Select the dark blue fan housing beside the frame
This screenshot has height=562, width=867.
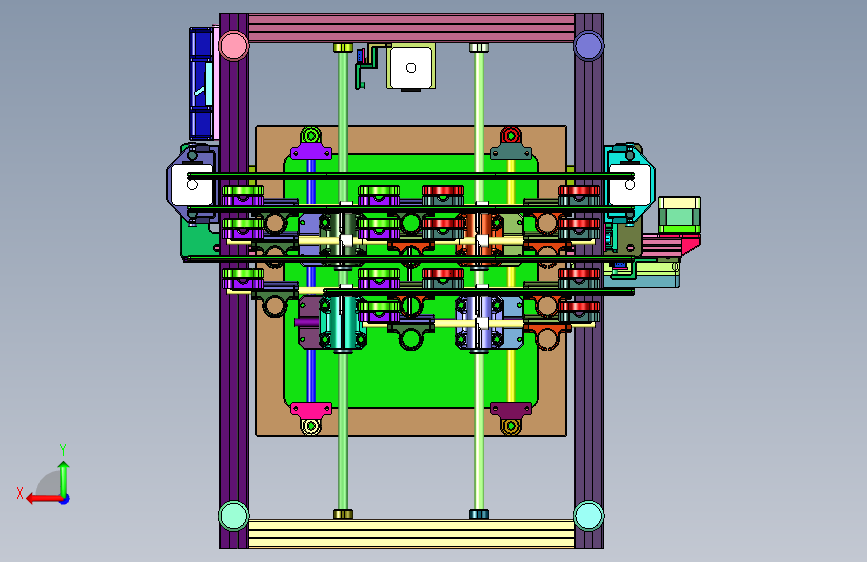coord(201,83)
